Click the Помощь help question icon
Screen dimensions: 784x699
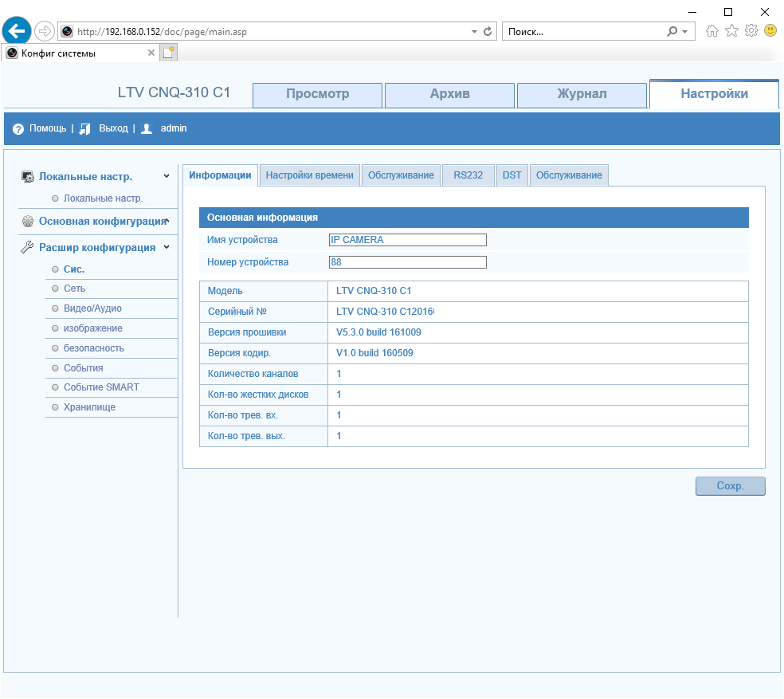(x=18, y=128)
